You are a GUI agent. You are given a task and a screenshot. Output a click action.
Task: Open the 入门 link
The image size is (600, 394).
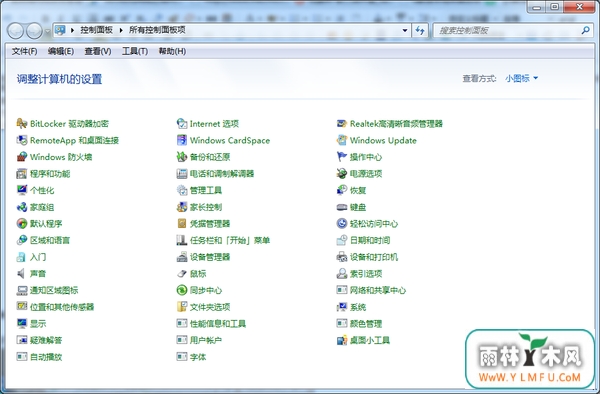(38, 257)
